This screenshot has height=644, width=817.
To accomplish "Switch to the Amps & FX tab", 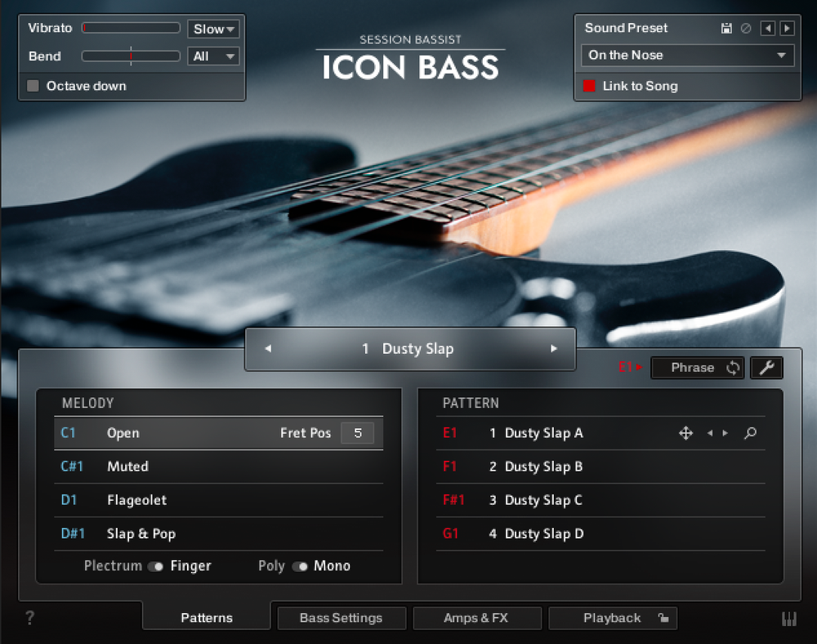I will (477, 618).
